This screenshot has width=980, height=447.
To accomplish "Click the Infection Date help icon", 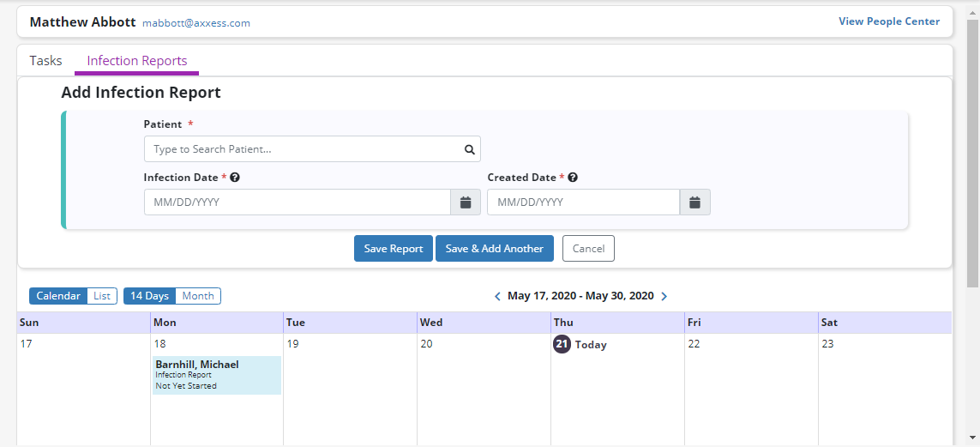I will click(235, 178).
